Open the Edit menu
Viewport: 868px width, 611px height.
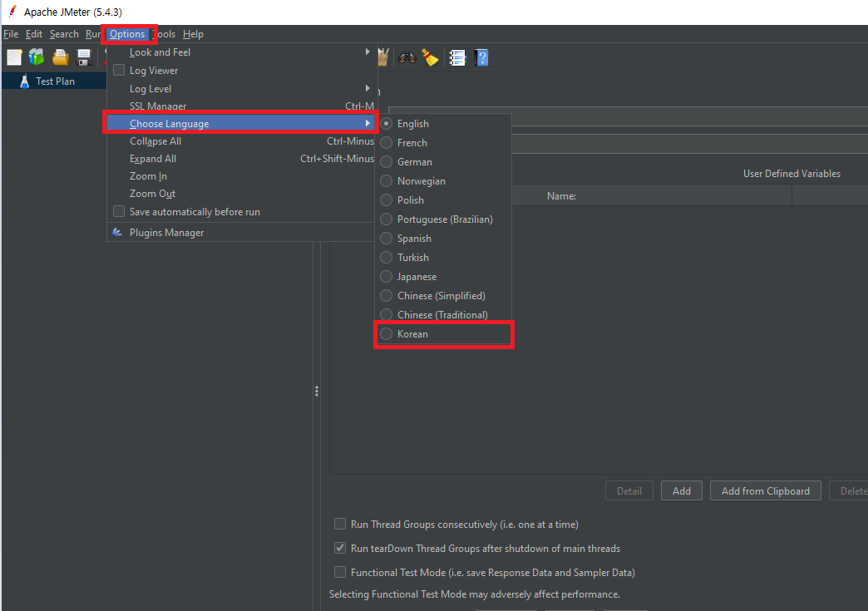(34, 34)
